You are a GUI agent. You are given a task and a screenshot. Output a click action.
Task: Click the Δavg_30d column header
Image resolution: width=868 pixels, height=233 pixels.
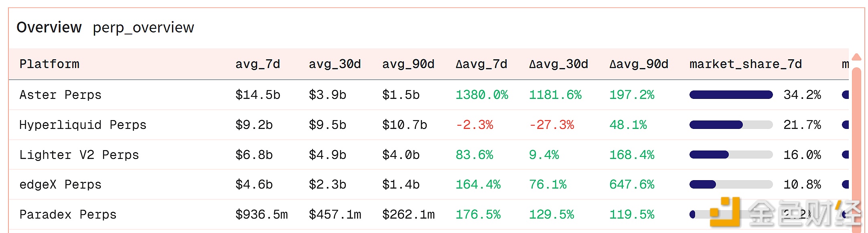pyautogui.click(x=558, y=64)
